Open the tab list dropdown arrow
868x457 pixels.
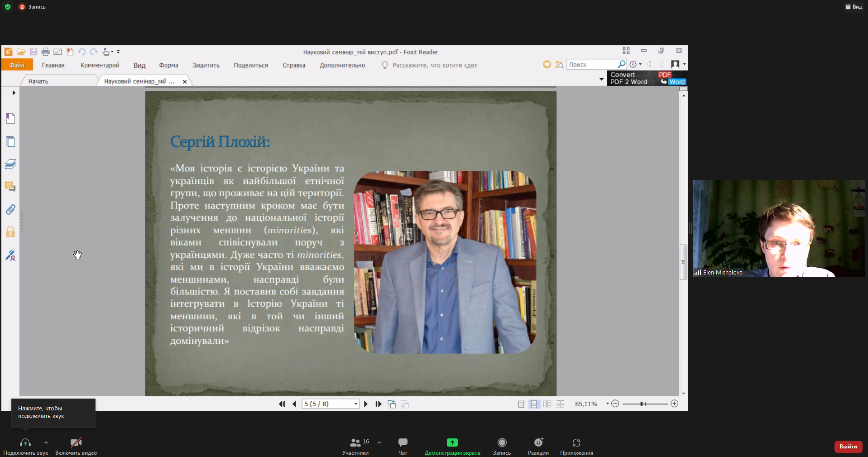(x=601, y=79)
